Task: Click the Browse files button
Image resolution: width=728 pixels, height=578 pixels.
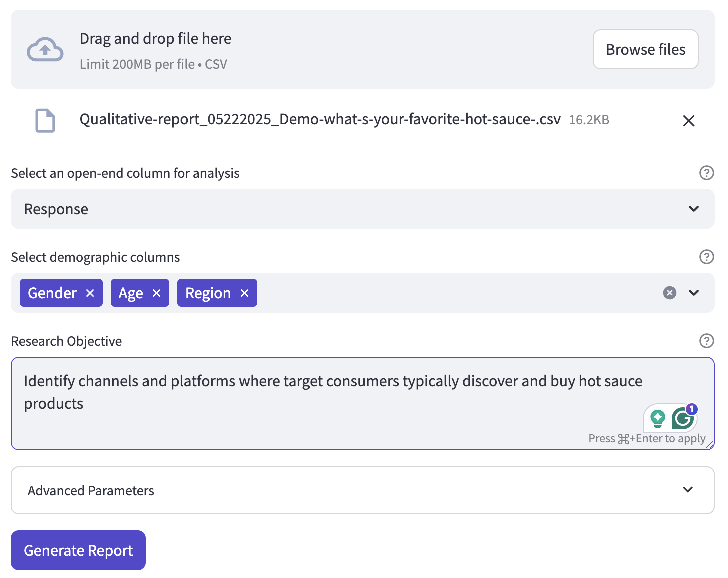Action: coord(645,49)
